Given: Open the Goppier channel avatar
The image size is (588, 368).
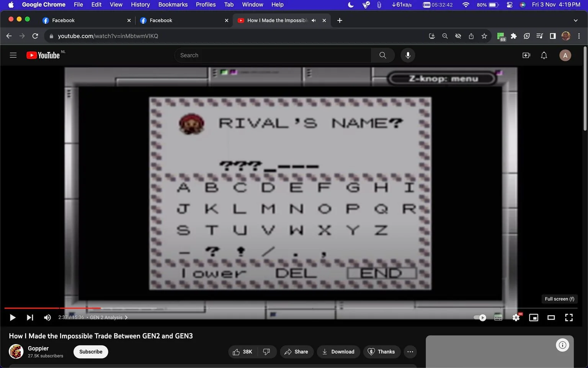Looking at the screenshot, I should 16,352.
